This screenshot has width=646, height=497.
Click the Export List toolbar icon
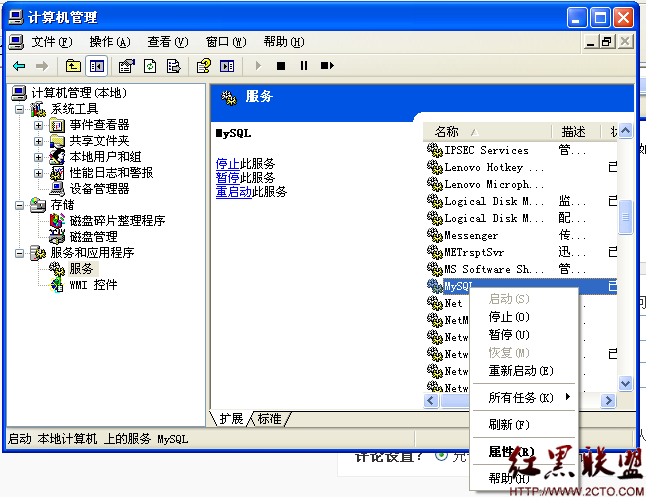pyautogui.click(x=173, y=66)
